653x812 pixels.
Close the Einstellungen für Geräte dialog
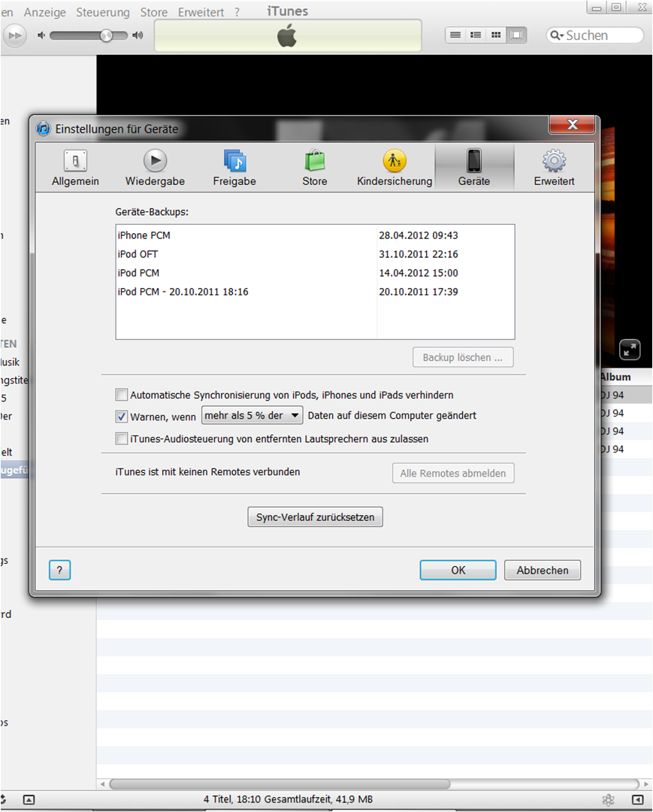(573, 124)
